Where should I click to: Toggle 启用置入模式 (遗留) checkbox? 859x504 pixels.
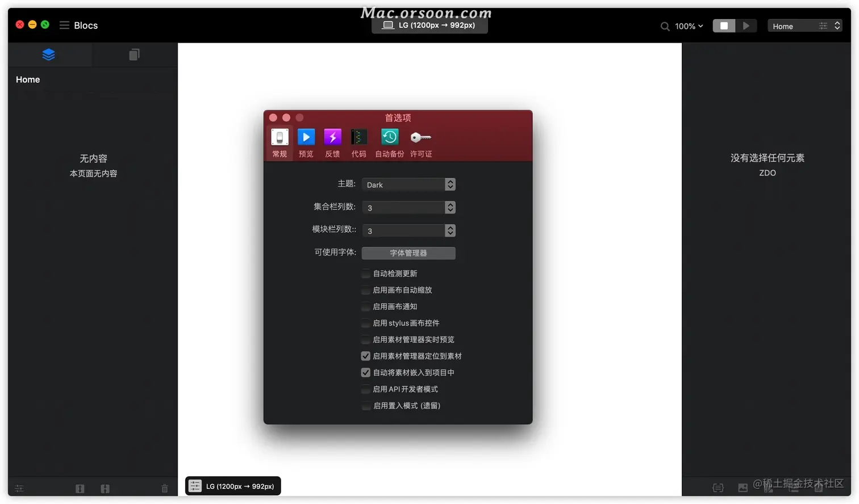coord(366,406)
